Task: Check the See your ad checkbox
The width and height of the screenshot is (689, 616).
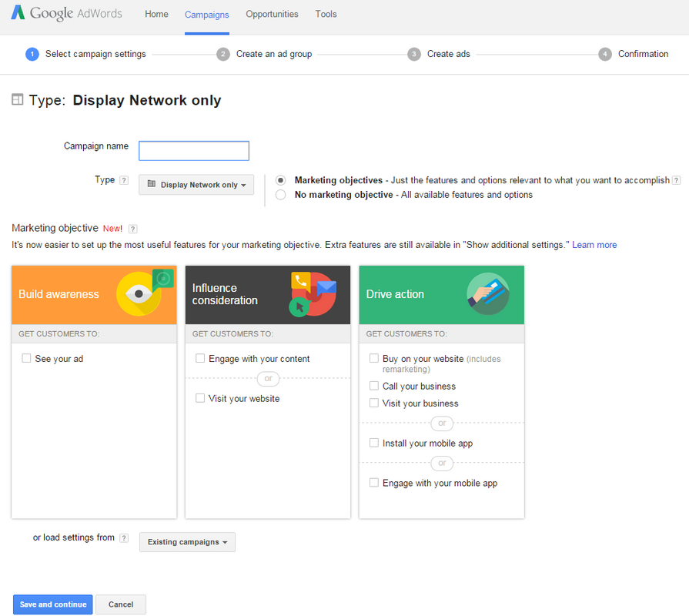Action: 25,358
